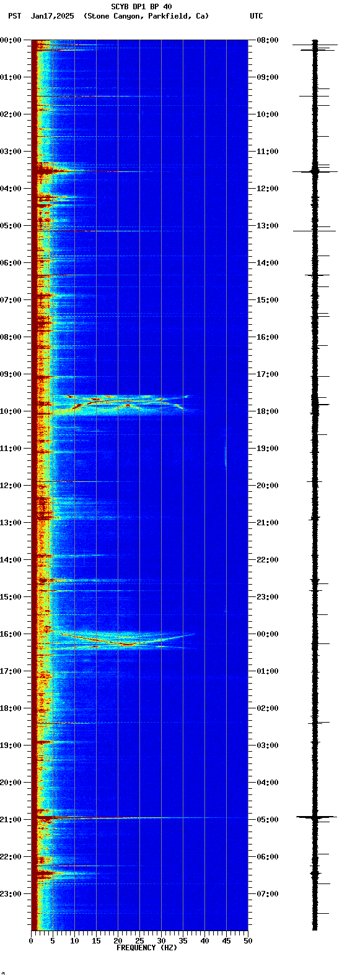Screen dimensions: 342x980
Task: Click the 11:00 UTC time label
Action: [268, 152]
